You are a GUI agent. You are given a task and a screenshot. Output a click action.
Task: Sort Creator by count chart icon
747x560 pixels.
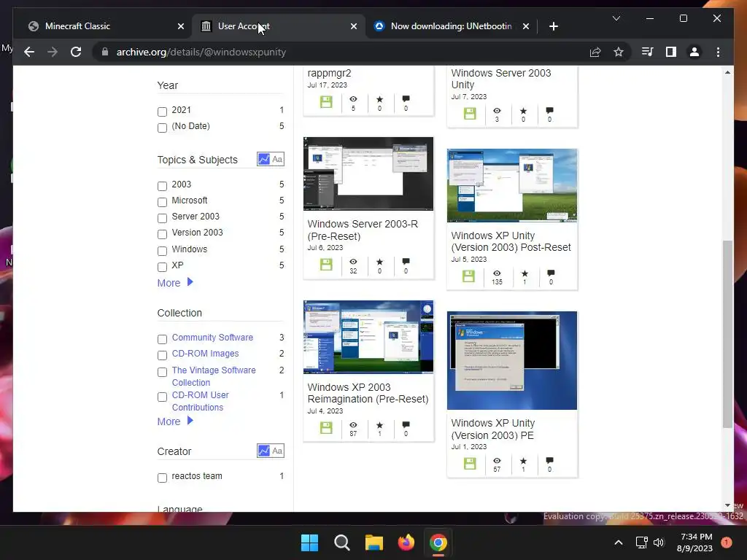(x=263, y=451)
